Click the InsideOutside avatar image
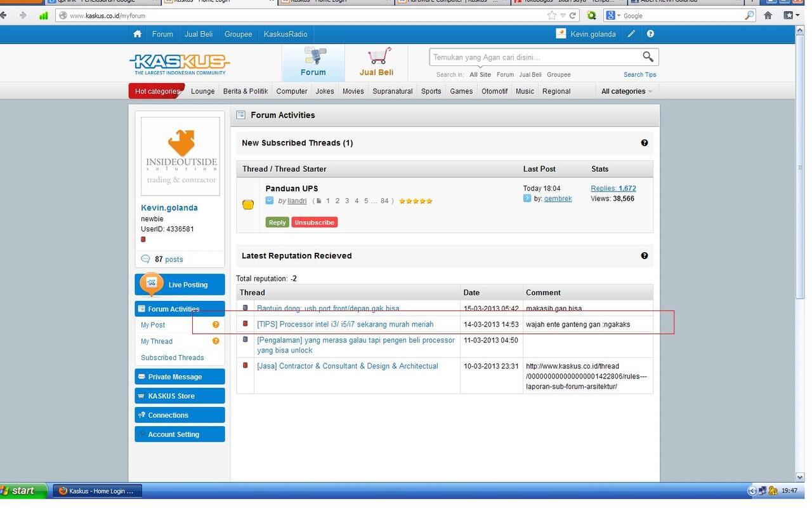This screenshot has height=508, width=812. [x=181, y=156]
